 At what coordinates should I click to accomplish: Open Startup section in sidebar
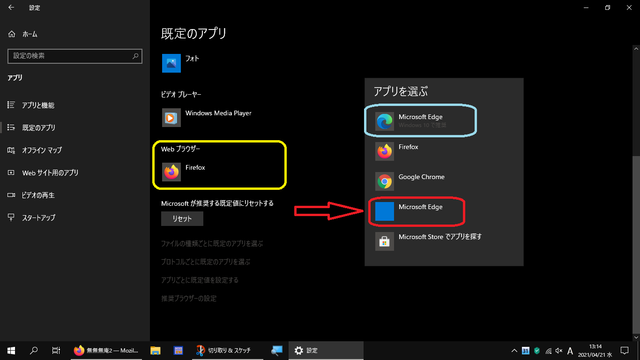(31, 218)
